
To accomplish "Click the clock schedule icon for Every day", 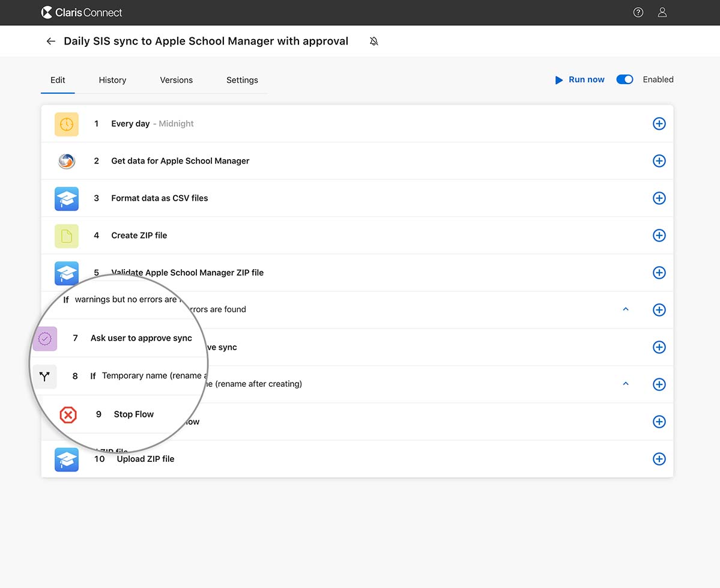I will (67, 124).
